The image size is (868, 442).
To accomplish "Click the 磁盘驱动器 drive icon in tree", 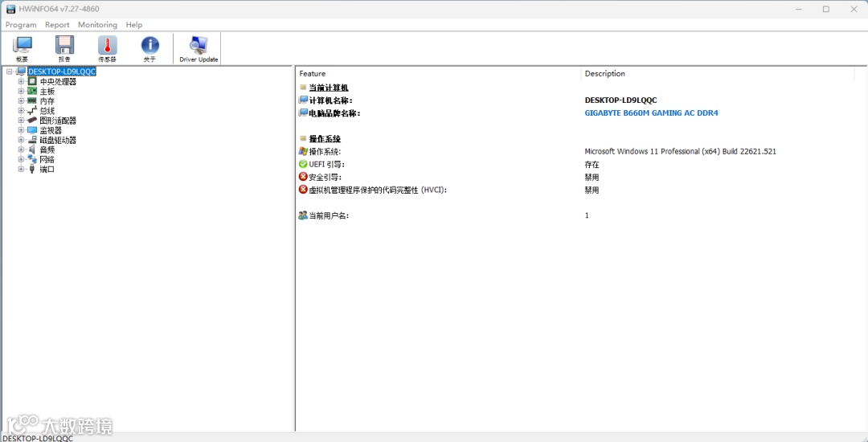I will click(32, 140).
